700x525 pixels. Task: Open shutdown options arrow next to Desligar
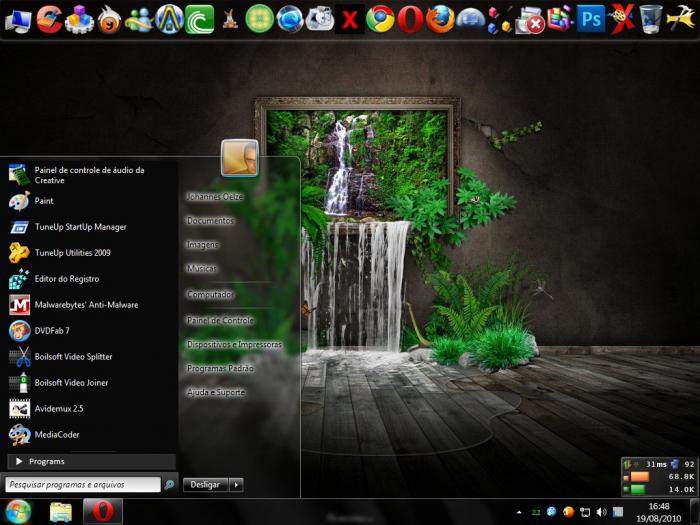click(x=236, y=484)
